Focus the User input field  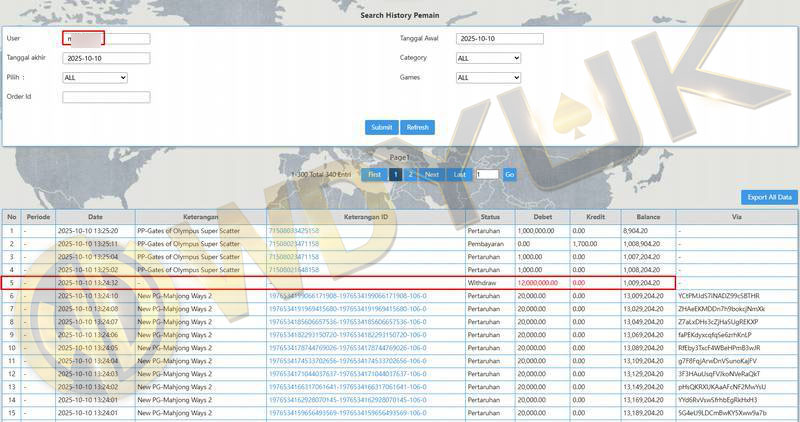tap(106, 39)
